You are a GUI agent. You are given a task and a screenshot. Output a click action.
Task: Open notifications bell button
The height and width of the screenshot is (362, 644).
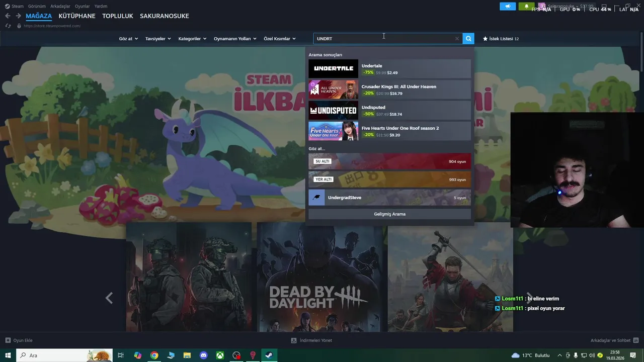tap(526, 6)
